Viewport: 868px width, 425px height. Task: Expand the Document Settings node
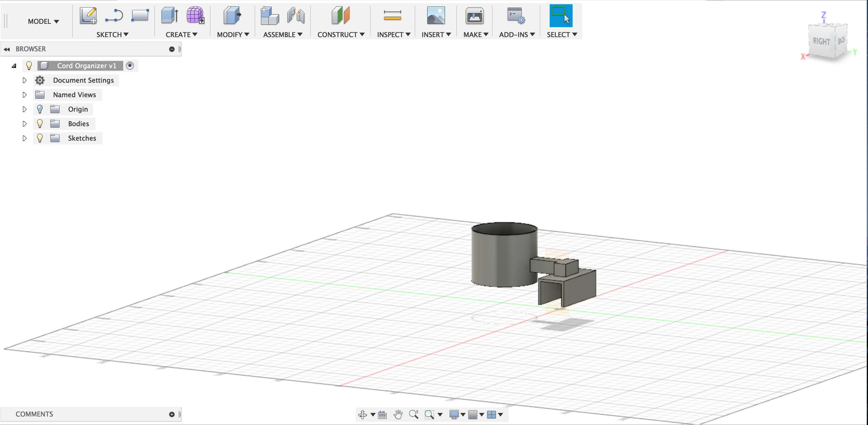pos(24,80)
